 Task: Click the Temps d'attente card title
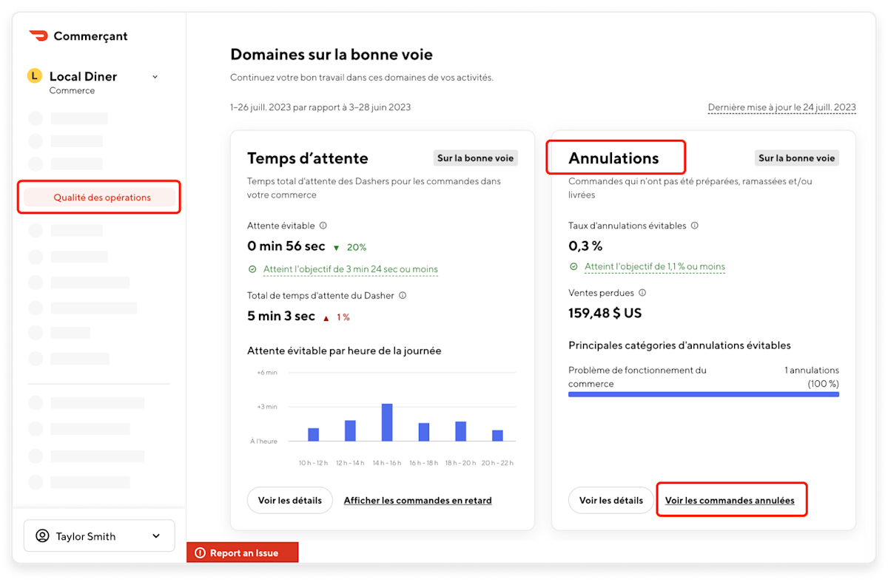point(307,158)
